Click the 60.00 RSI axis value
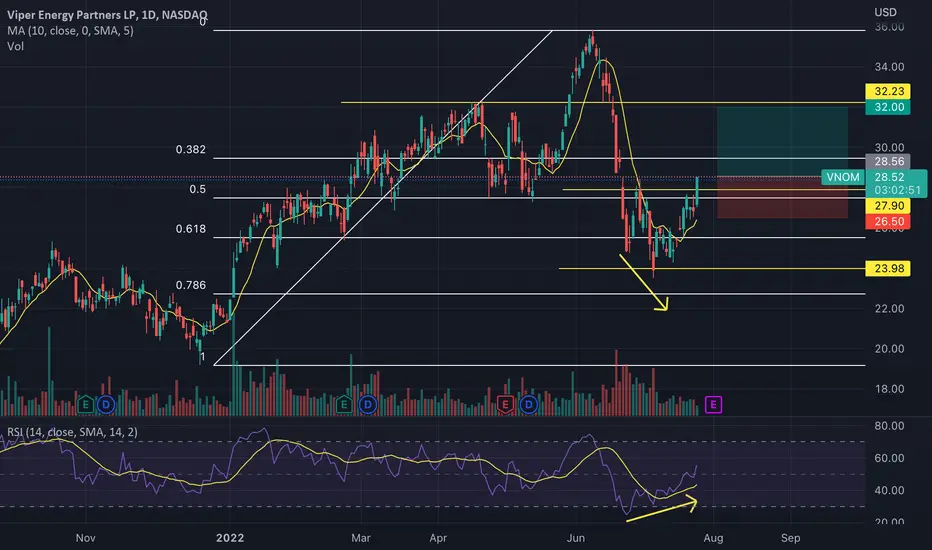932x550 pixels. click(x=889, y=458)
